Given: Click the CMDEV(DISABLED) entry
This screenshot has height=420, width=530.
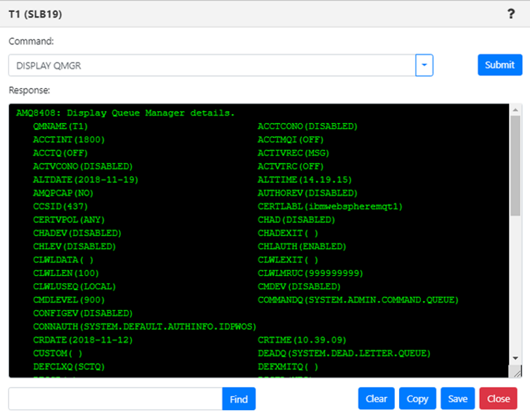Looking at the screenshot, I should coord(299,286).
